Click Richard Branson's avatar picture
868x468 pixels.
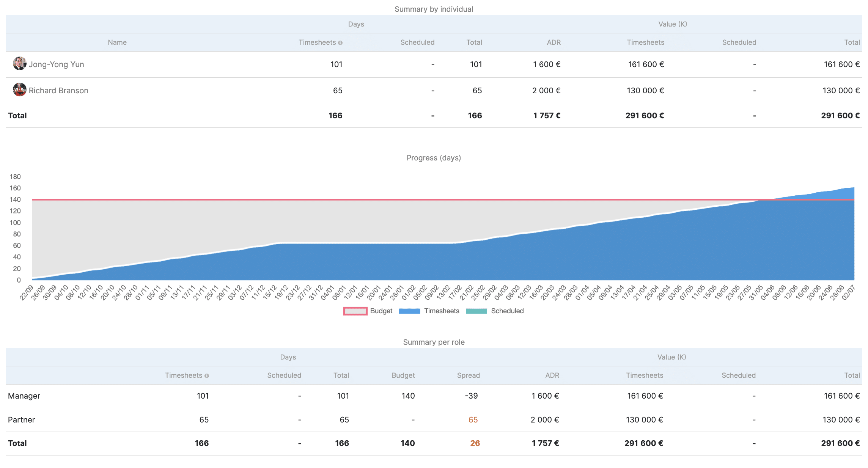pos(19,90)
